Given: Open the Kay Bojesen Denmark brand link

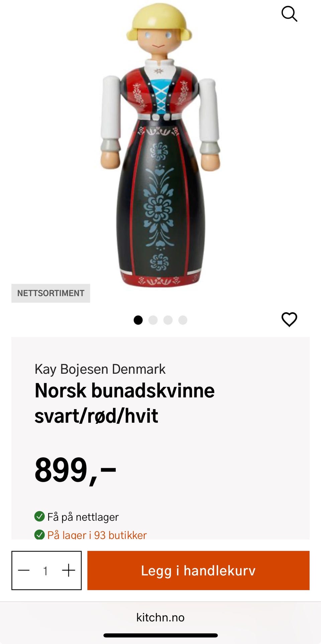Looking at the screenshot, I should coord(100,369).
